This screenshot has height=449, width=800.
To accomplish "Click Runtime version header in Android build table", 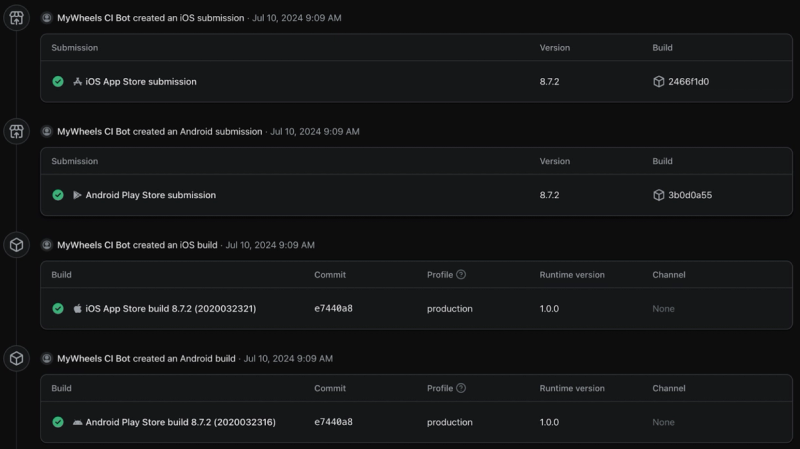I will (572, 388).
